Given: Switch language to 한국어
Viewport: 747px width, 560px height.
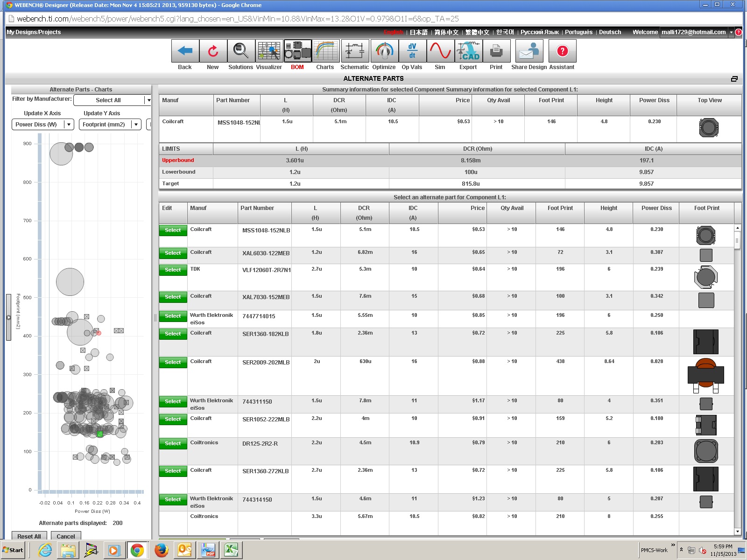Looking at the screenshot, I should click(x=505, y=32).
